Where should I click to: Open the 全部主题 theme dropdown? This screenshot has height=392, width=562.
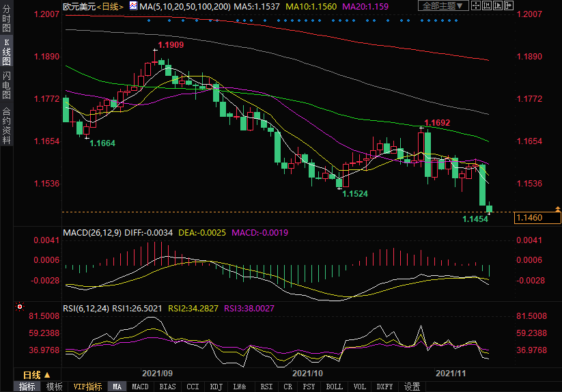[x=444, y=6]
